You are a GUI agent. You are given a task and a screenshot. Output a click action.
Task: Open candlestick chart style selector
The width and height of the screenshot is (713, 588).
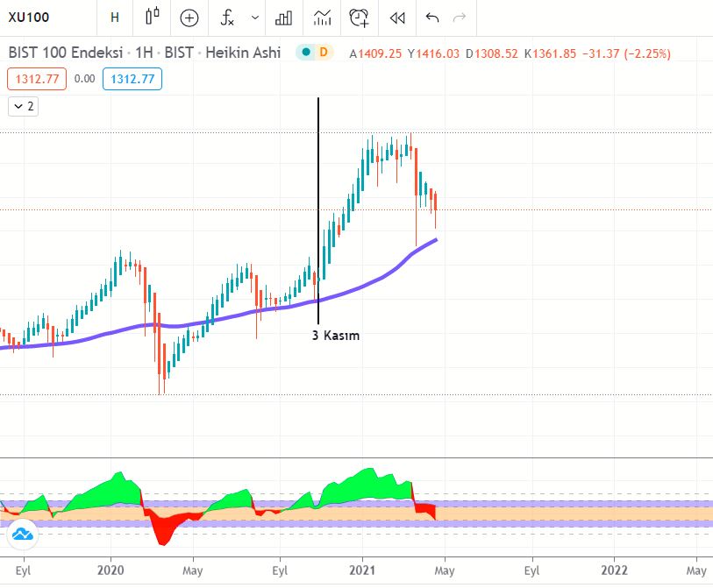tap(153, 17)
